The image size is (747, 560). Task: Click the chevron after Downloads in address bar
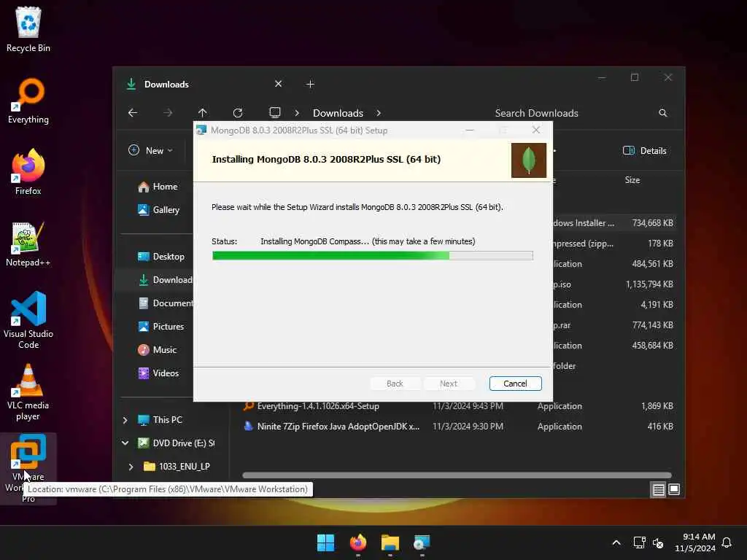(379, 113)
